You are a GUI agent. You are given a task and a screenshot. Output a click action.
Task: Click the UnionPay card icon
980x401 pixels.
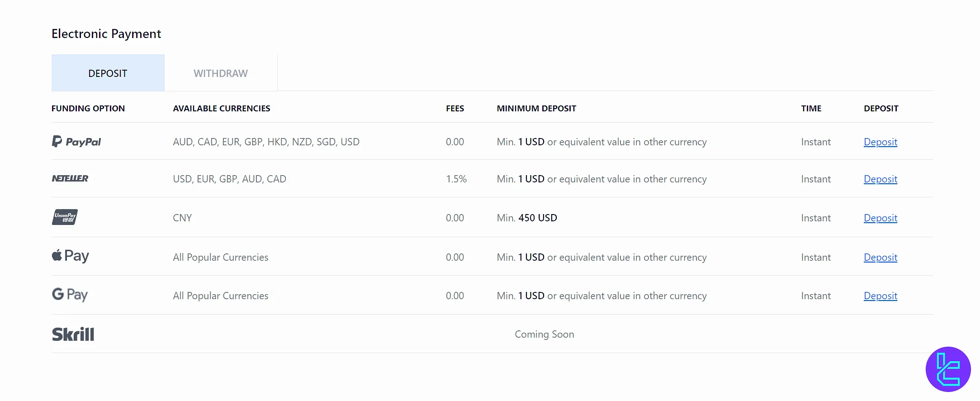coord(65,217)
